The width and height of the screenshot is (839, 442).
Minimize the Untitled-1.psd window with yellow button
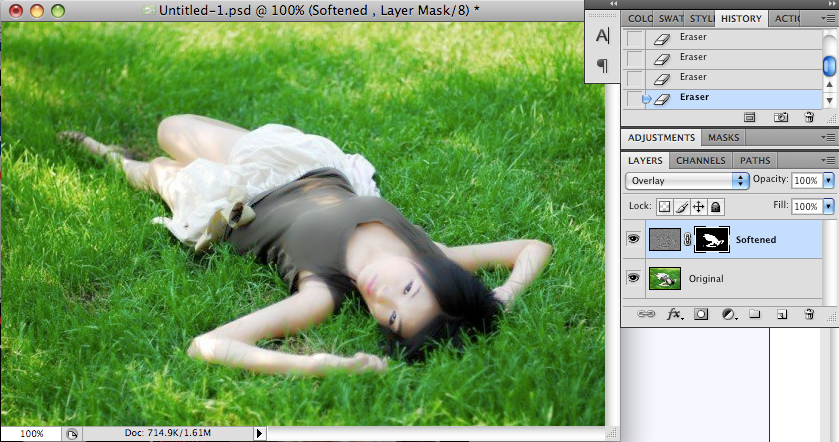click(x=37, y=10)
